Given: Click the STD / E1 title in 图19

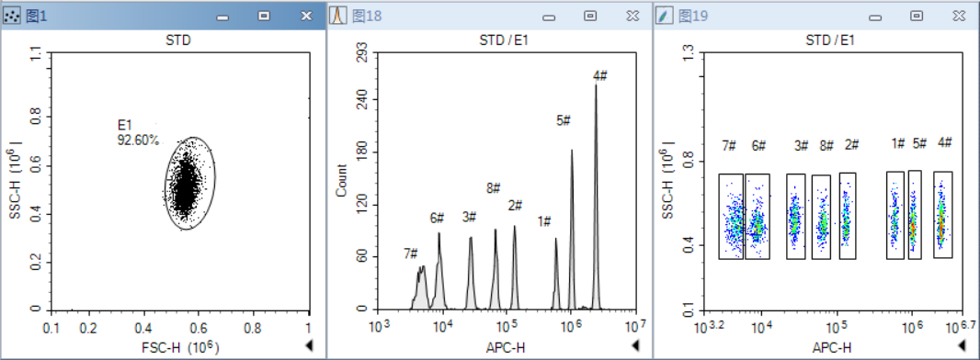Looking at the screenshot, I should pos(830,41).
